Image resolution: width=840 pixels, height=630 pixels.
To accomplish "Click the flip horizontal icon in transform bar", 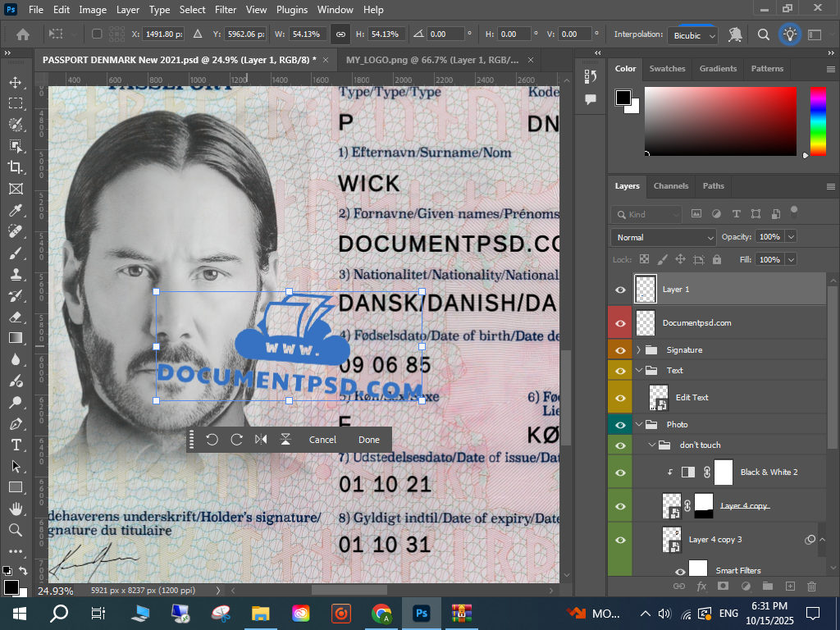I will click(x=261, y=440).
